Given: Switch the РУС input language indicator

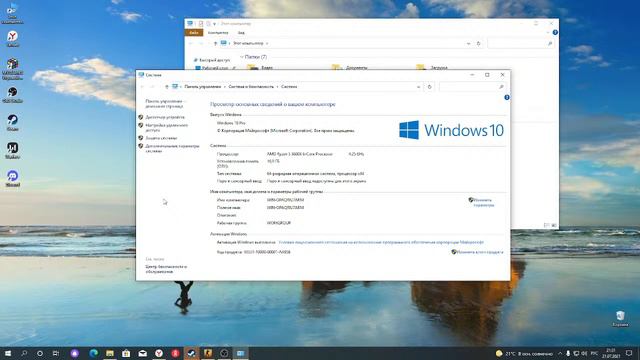Looking at the screenshot, I should (x=594, y=353).
